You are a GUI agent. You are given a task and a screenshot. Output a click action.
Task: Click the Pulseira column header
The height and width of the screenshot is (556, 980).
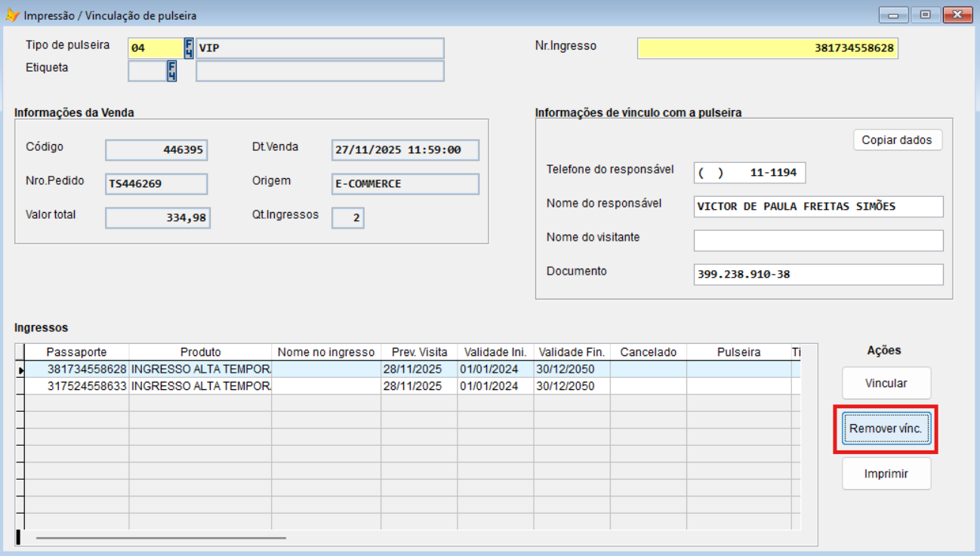738,352
